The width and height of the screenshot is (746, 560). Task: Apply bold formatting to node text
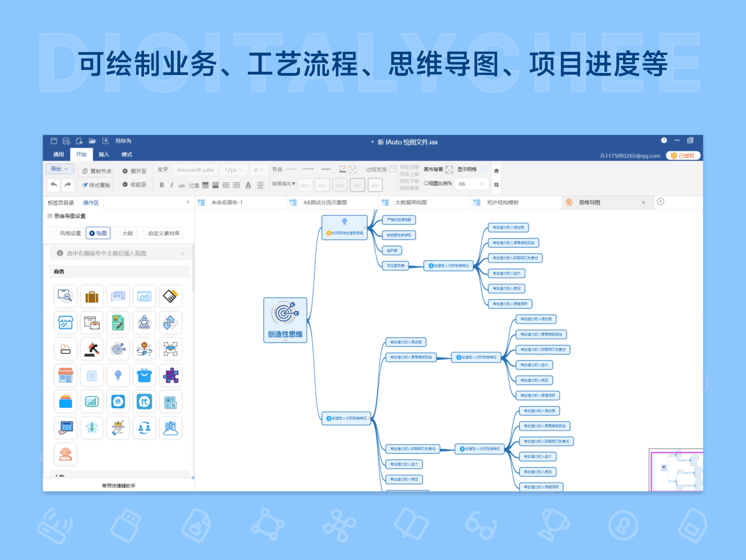(x=162, y=185)
